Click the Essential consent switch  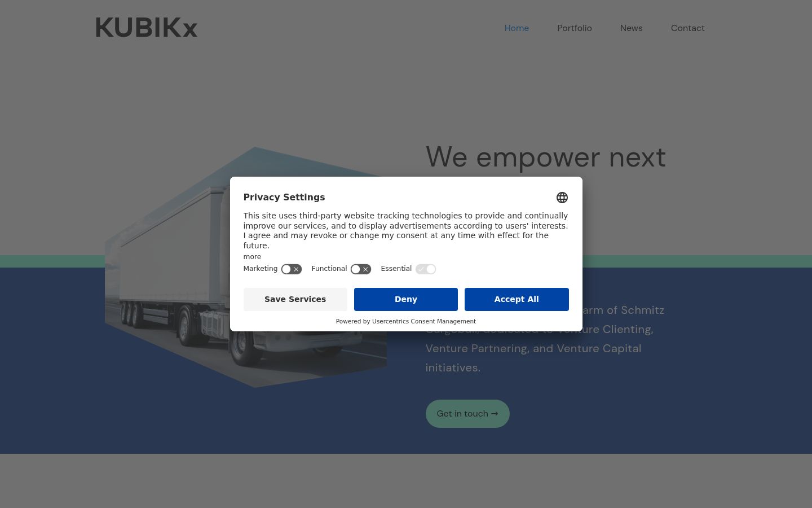coord(426,269)
